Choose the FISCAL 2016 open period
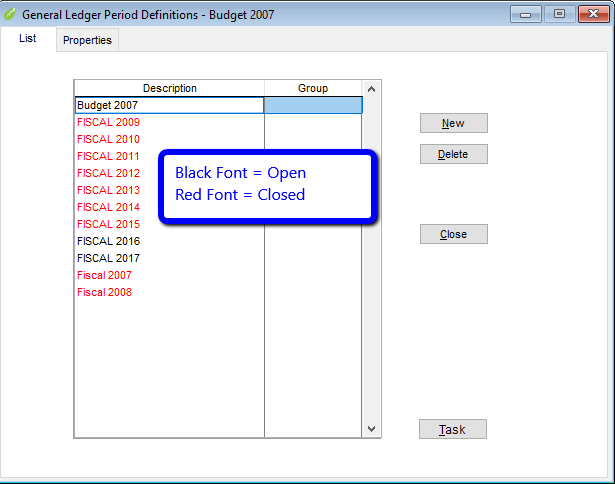This screenshot has width=615, height=484. click(108, 241)
